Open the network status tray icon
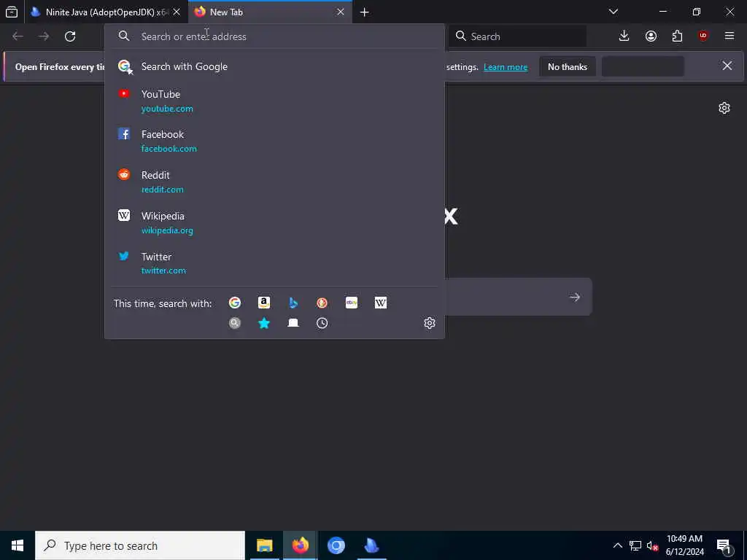Viewport: 747px width, 560px height. tap(635, 545)
